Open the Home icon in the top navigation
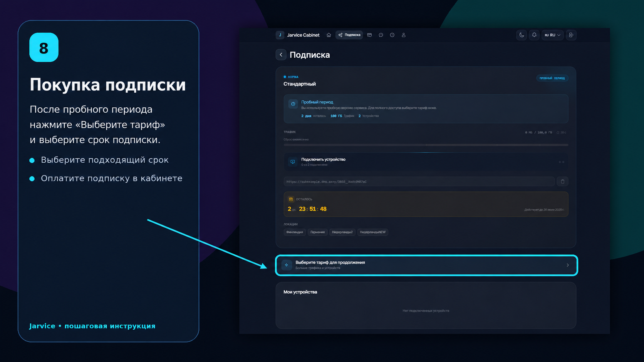Viewport: 644px width, 362px height. (329, 35)
